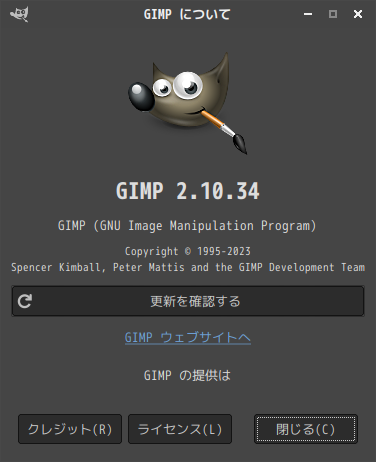
Task: Click the update check button 更新を確認する
Action: 188,301
